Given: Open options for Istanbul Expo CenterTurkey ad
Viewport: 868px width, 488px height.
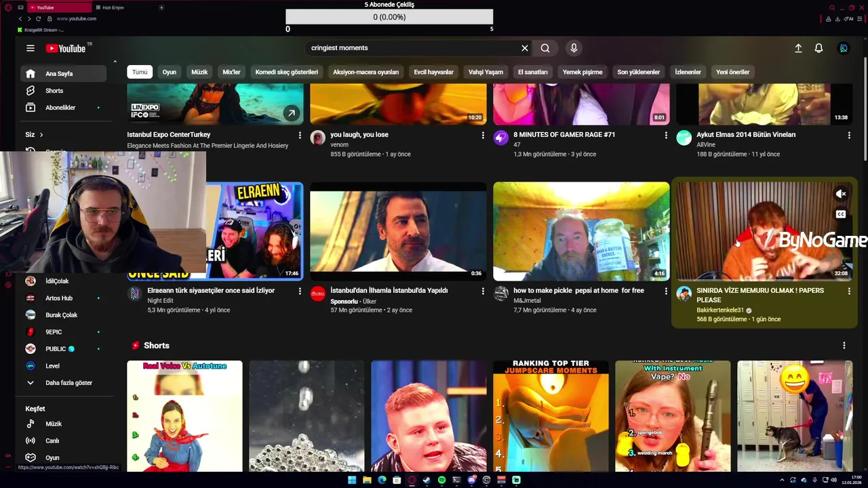Looking at the screenshot, I should point(300,136).
